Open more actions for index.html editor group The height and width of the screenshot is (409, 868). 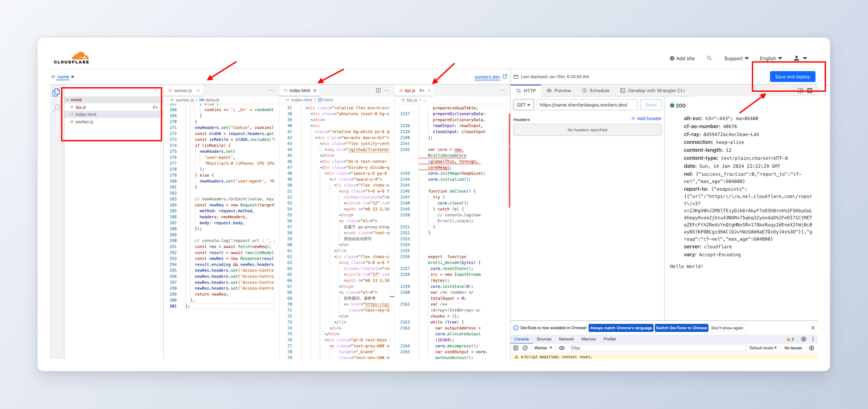(x=387, y=90)
